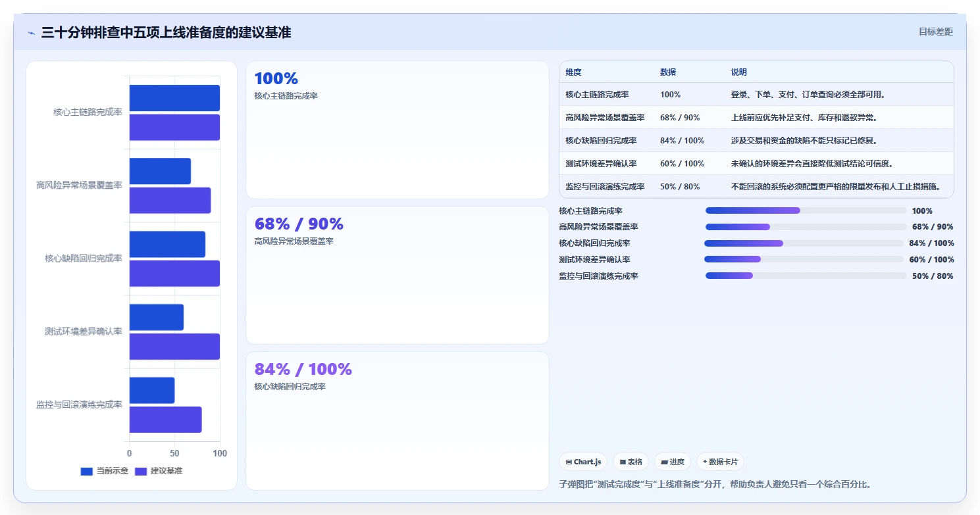Viewport: 980px width, 515px height.
Task: Click the table cell 上线前应优先补足支付、库存和退款异常。
Action: tap(804, 118)
